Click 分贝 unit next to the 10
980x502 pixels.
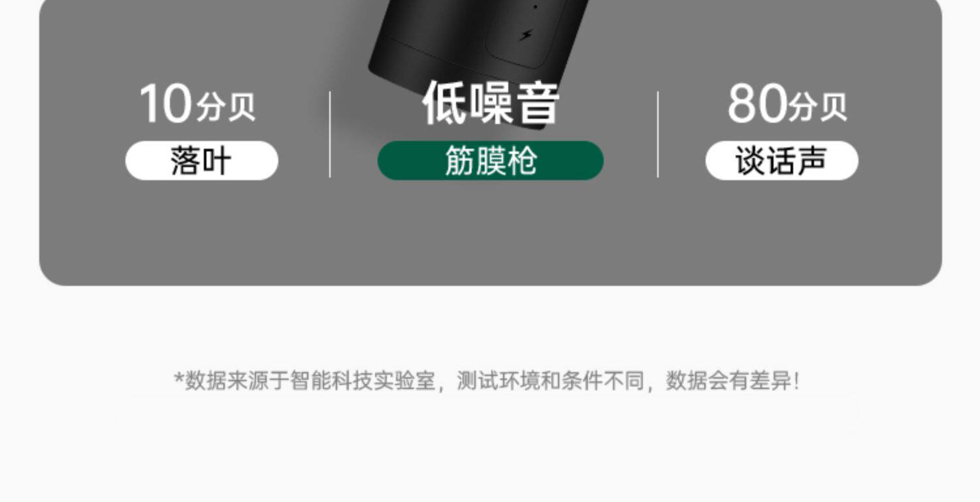tap(226, 108)
